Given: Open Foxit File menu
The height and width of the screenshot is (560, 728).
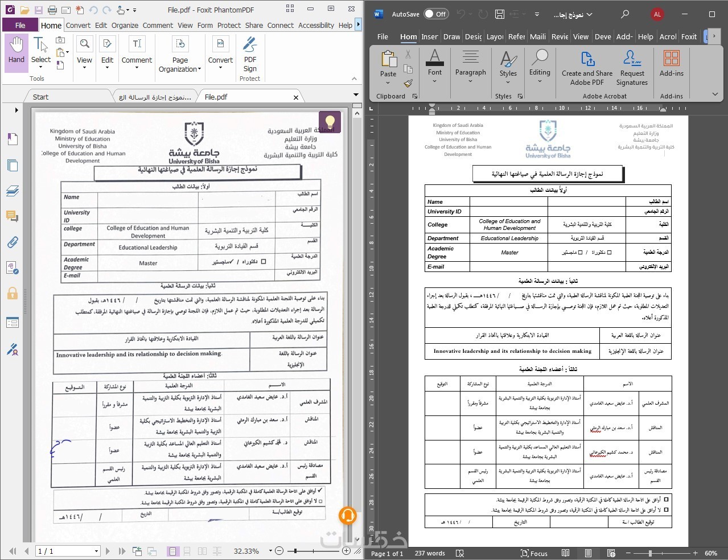Looking at the screenshot, I should point(20,25).
